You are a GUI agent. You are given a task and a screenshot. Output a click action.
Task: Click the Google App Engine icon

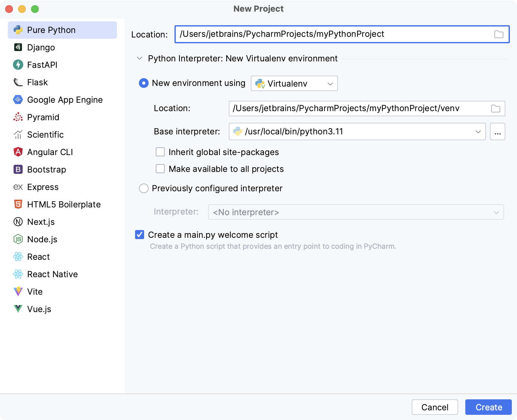coord(18,100)
